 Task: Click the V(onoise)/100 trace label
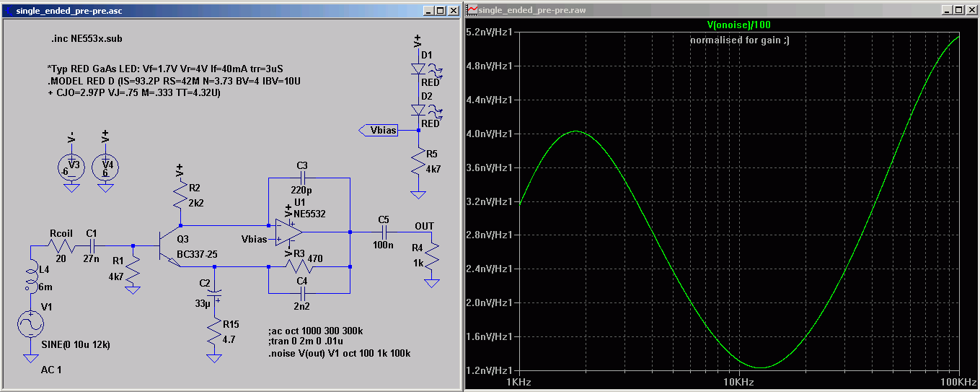click(739, 25)
